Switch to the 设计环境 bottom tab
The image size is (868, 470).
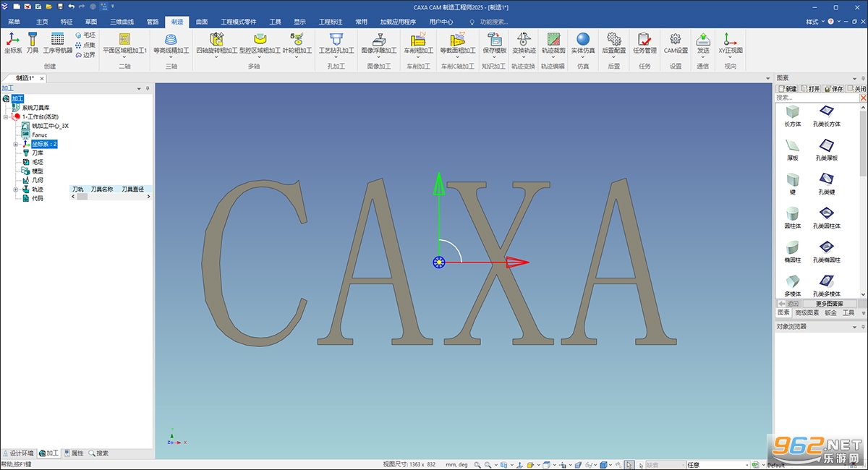(x=19, y=453)
